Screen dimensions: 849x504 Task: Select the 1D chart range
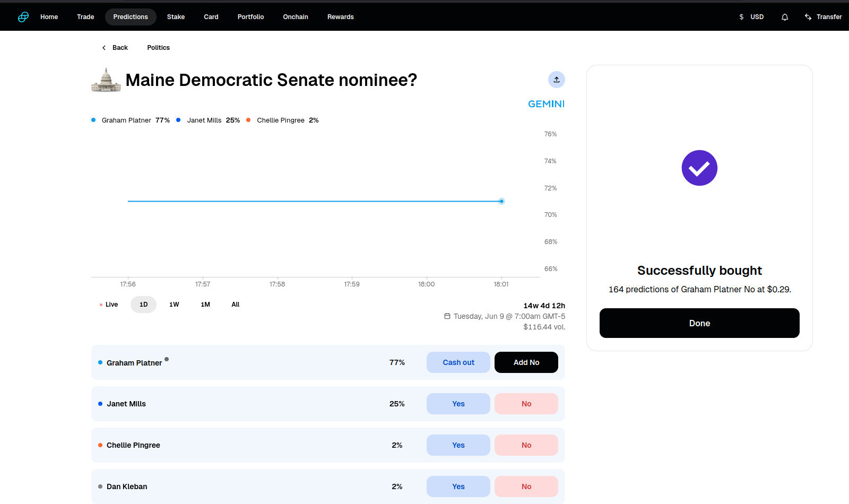[x=144, y=305]
